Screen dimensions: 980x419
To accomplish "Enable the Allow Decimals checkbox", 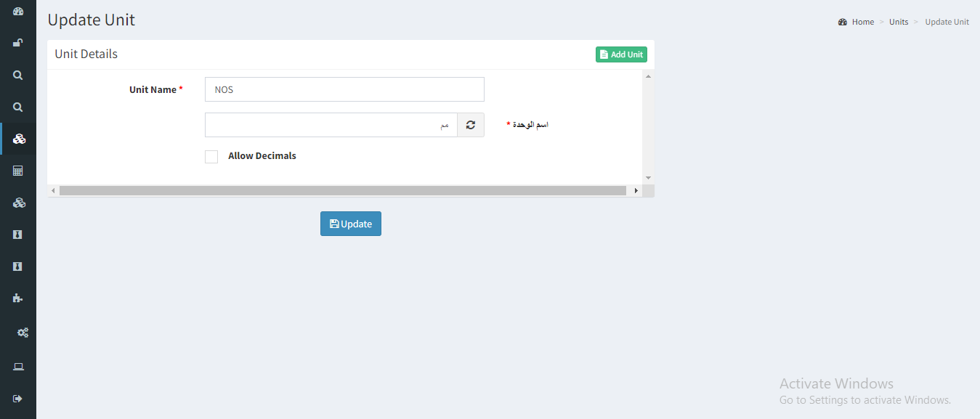I will (x=211, y=156).
